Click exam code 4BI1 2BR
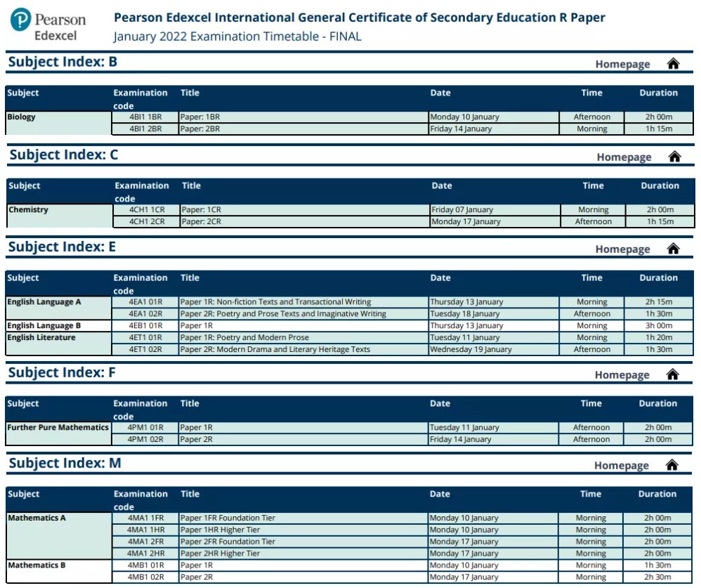The height and width of the screenshot is (588, 701). 145,129
